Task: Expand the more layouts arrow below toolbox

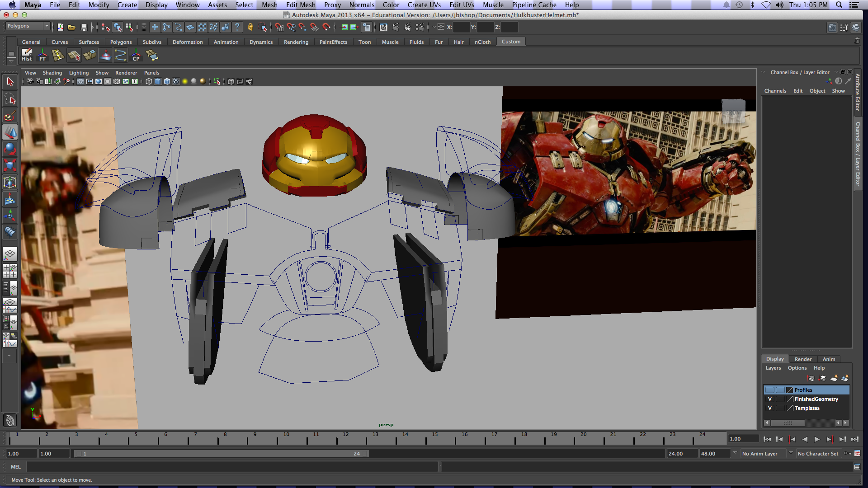Action: point(9,356)
